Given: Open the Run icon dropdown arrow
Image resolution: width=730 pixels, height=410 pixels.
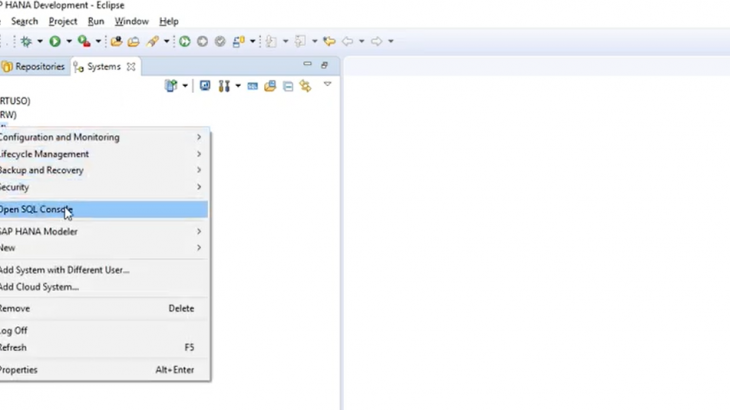Looking at the screenshot, I should click(69, 41).
